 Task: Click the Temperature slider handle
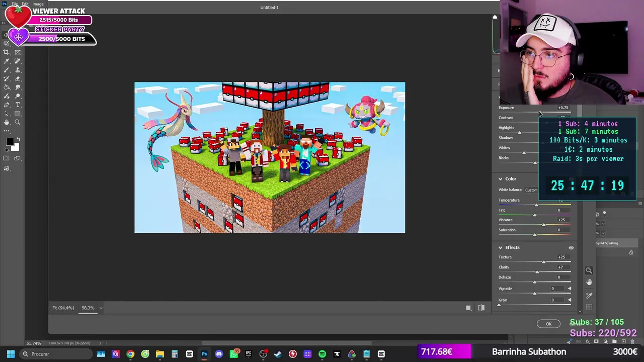click(x=536, y=205)
